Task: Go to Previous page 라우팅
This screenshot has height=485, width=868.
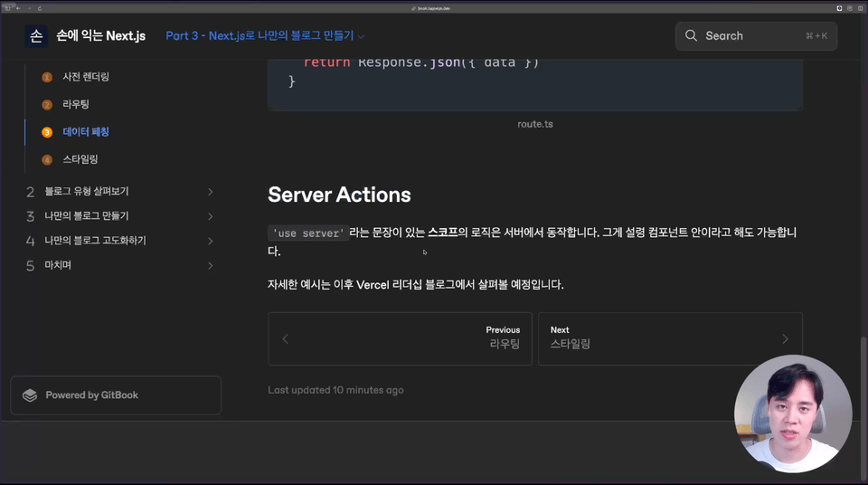Action: click(x=400, y=338)
